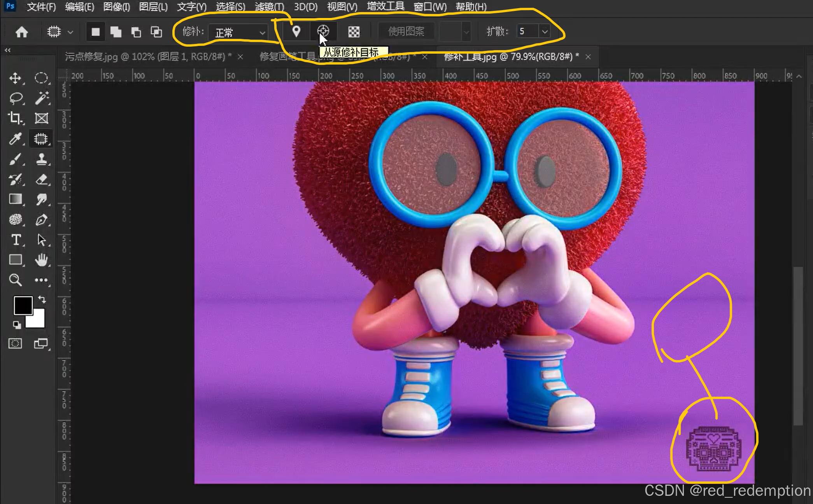Select the Eyedropper tool
Viewport: 813px width, 504px height.
click(15, 139)
